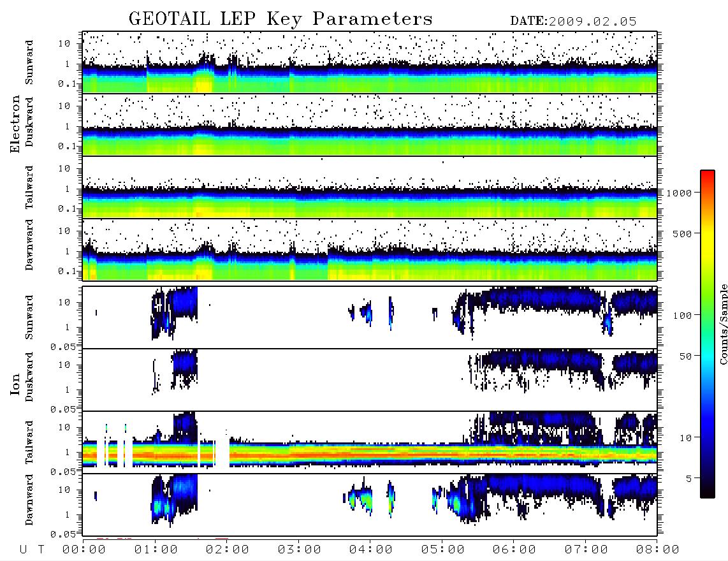Screen dimensions: 728x561
Task: Click the '04:00' time axis tick
Action: pyautogui.click(x=371, y=550)
